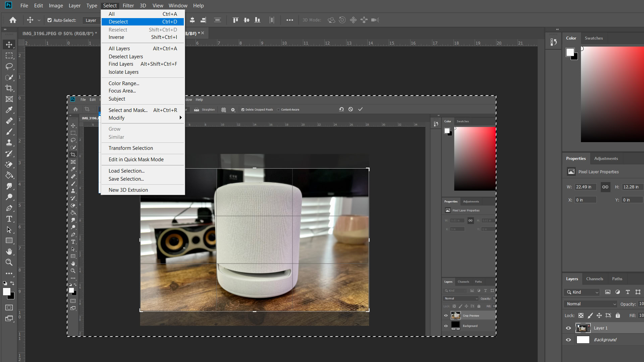Select the Horizontal Type tool

click(x=9, y=219)
